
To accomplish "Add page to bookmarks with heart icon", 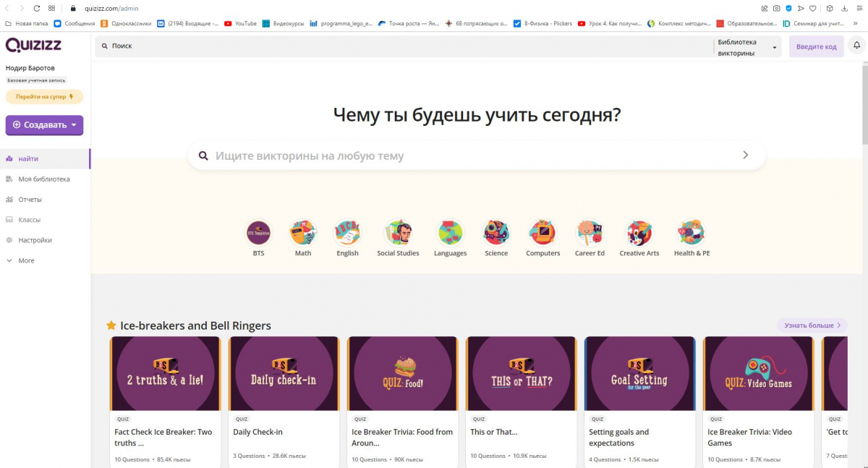I will (x=812, y=8).
